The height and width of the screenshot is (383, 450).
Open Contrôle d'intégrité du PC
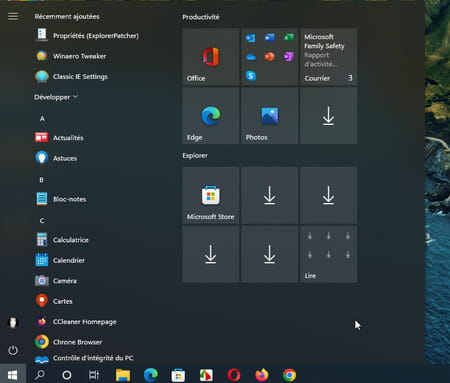(84, 358)
